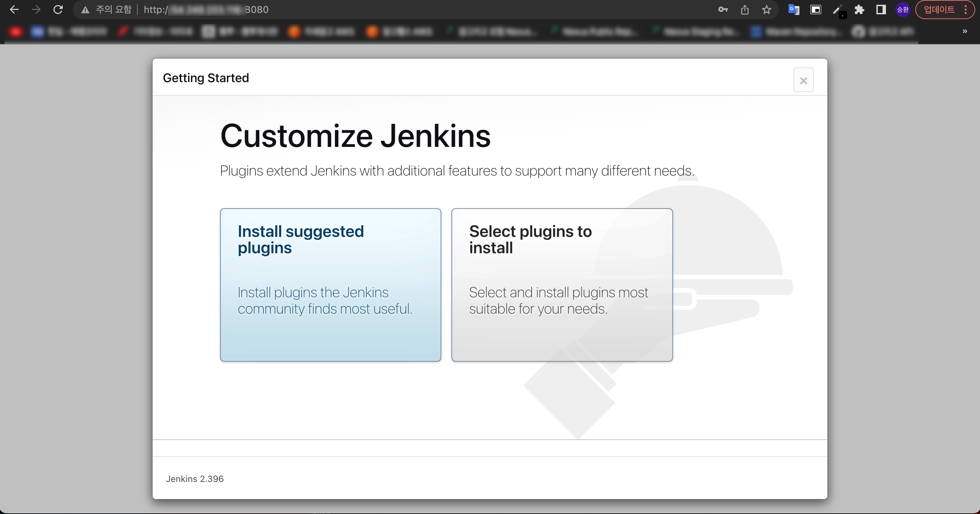980x514 pixels.
Task: Open the picture-in-picture extension icon
Action: click(816, 10)
